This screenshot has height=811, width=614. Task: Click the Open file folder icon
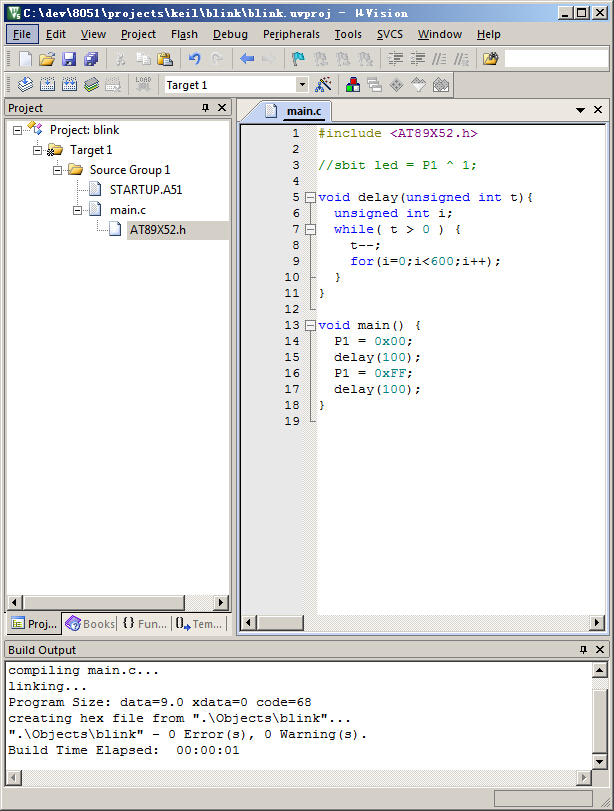coord(47,59)
